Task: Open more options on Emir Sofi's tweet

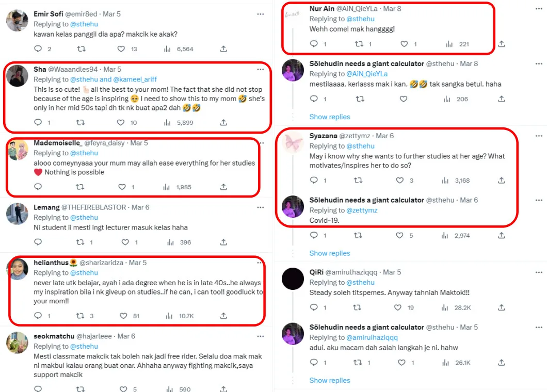Action: (x=261, y=14)
